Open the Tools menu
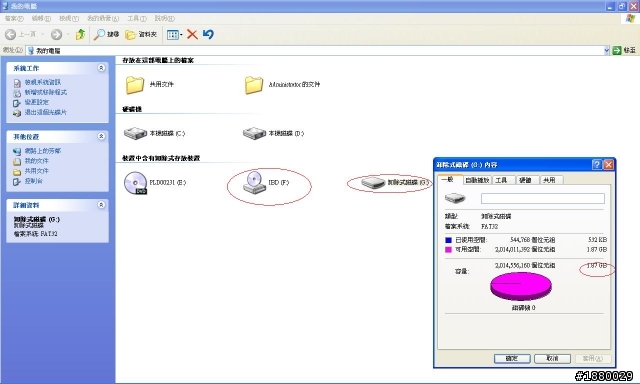Screen dimensions: 640x384 137,18
